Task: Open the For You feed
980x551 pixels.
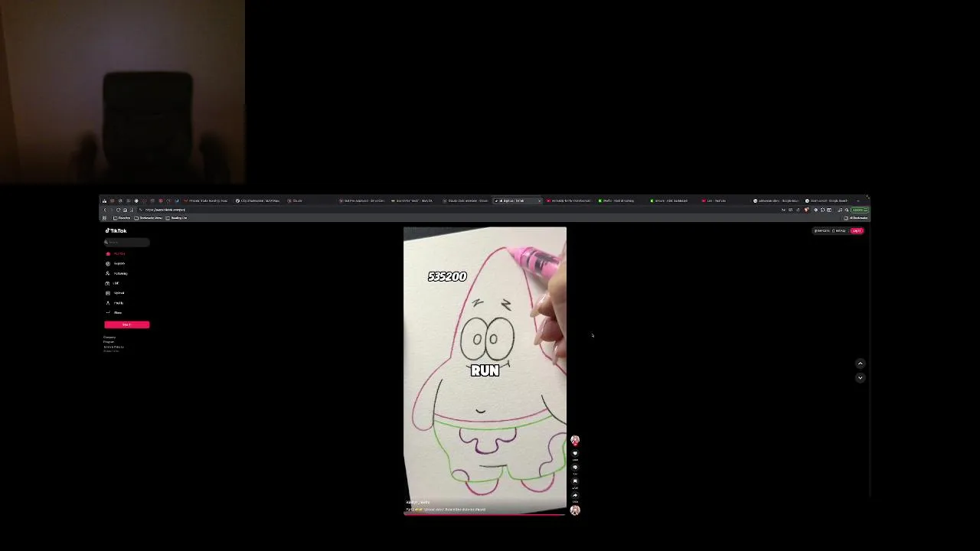Action: tap(116, 253)
